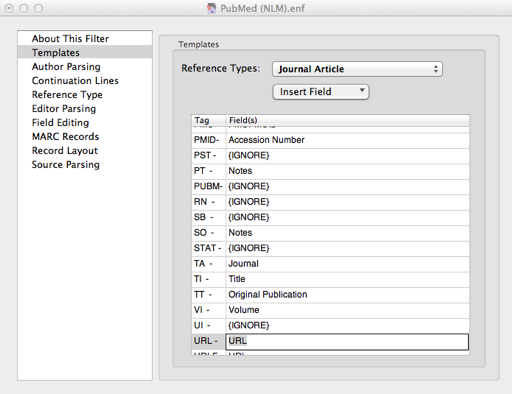Screen dimensions: 512x394
Task: Click the {IGNORE} field in UI row
Action: (348, 325)
